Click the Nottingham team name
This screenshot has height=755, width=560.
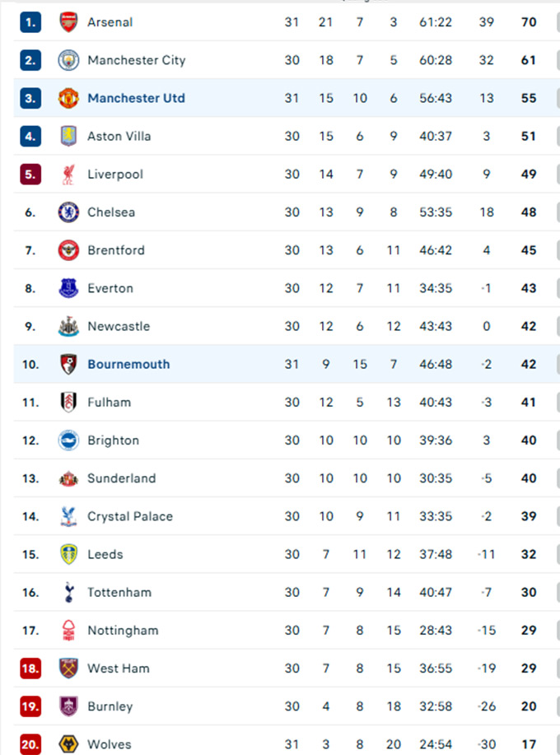[123, 631]
